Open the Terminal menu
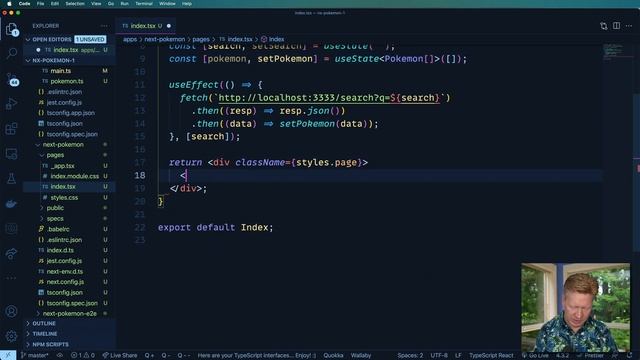 (x=144, y=4)
